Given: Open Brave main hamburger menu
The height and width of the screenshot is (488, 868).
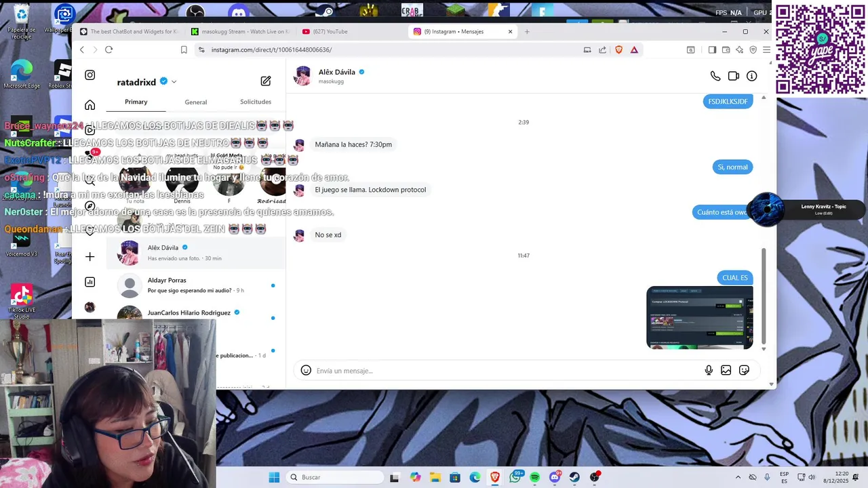Looking at the screenshot, I should [x=766, y=49].
